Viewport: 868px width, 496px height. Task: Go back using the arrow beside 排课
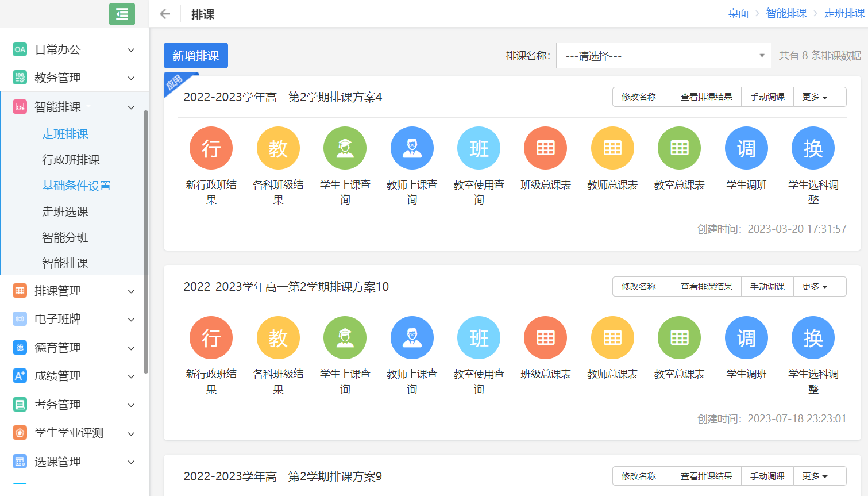click(165, 14)
